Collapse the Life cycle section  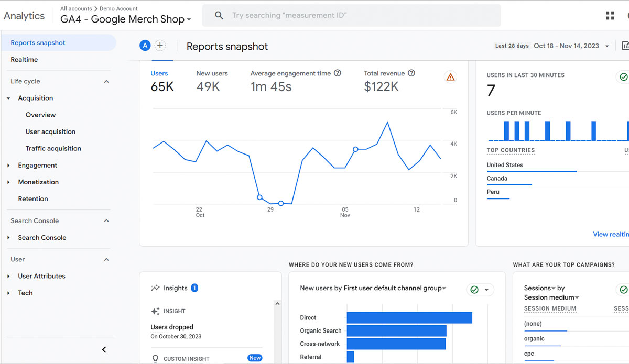coord(106,82)
